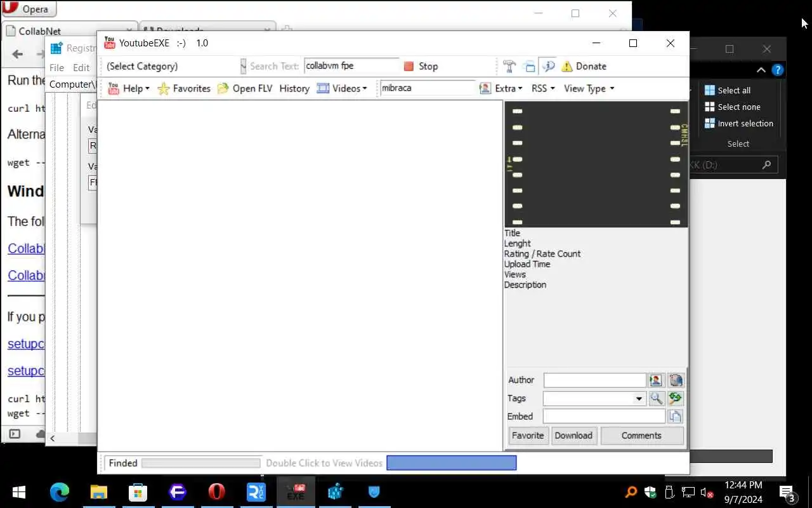Click the author profile icon next to Author field
812x508 pixels.
[x=656, y=380]
